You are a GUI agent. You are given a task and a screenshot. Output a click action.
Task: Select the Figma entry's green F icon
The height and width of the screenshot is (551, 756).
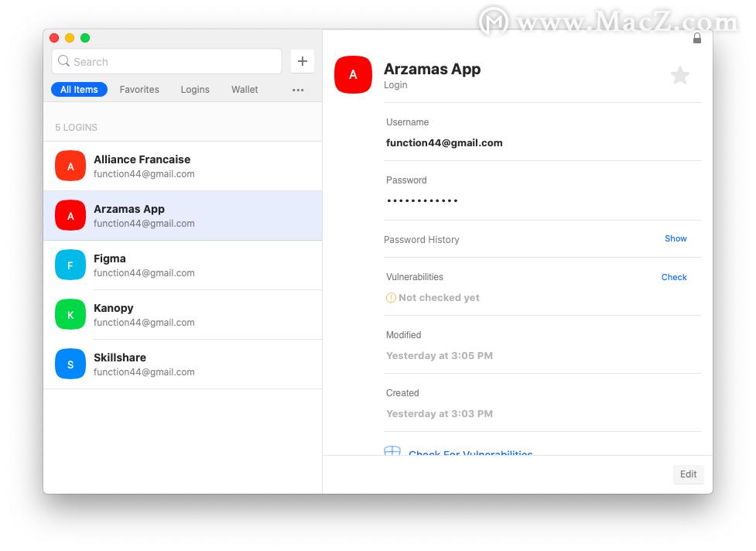click(x=70, y=265)
